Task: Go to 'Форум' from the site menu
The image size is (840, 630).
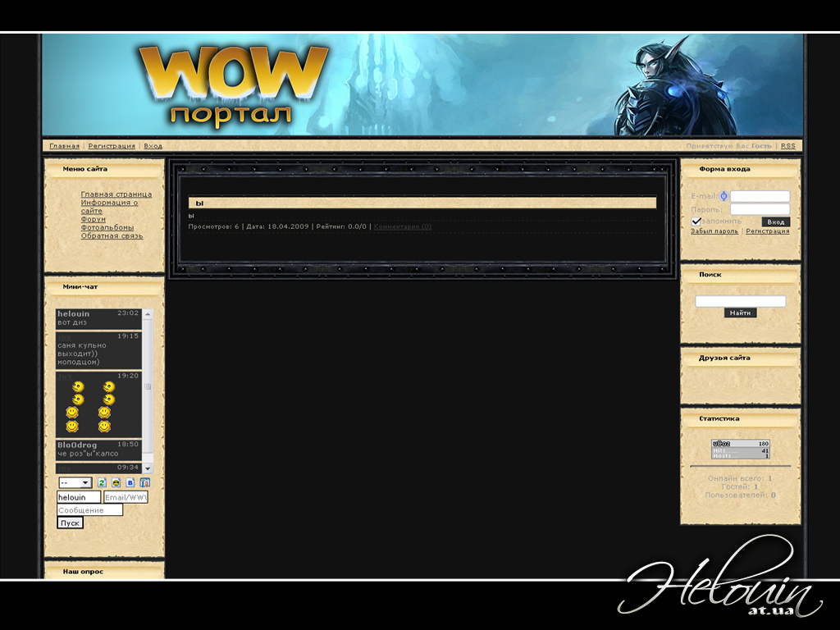Action: tap(94, 219)
